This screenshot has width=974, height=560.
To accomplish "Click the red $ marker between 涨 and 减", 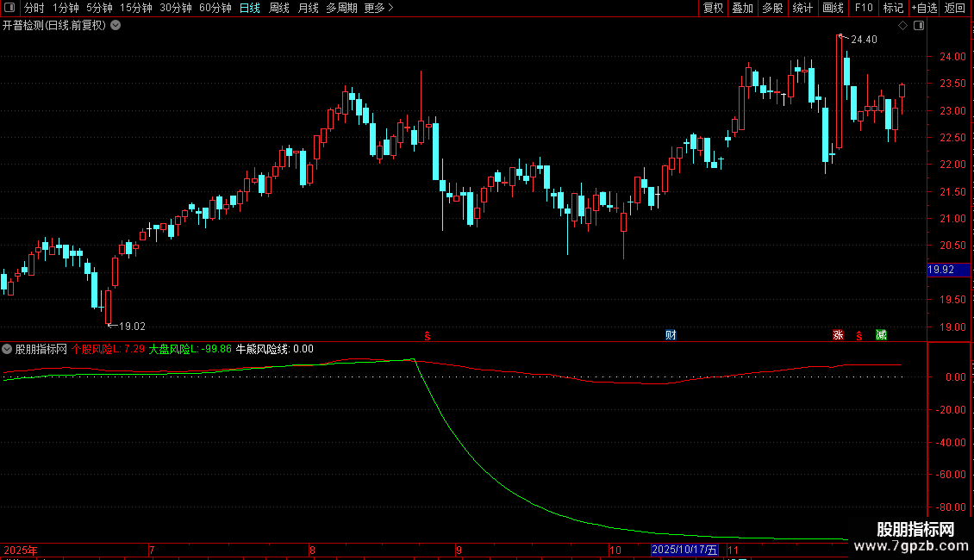I will pyautogui.click(x=859, y=336).
